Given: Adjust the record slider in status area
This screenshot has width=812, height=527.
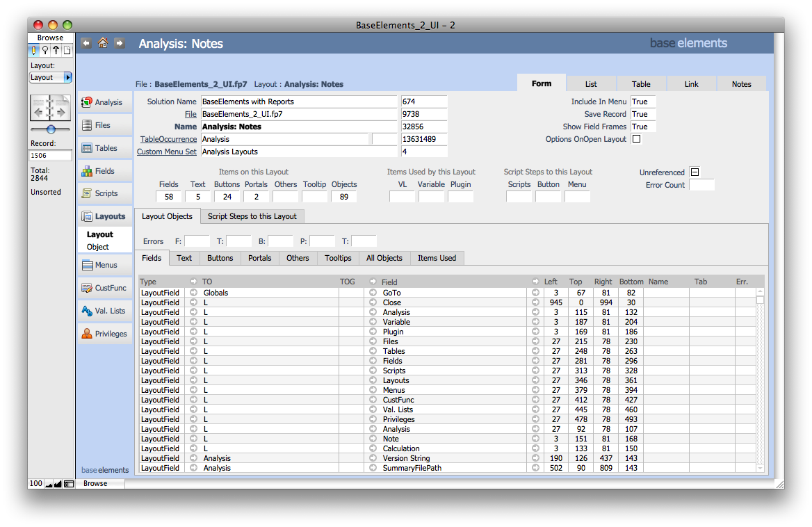Looking at the screenshot, I should click(51, 129).
